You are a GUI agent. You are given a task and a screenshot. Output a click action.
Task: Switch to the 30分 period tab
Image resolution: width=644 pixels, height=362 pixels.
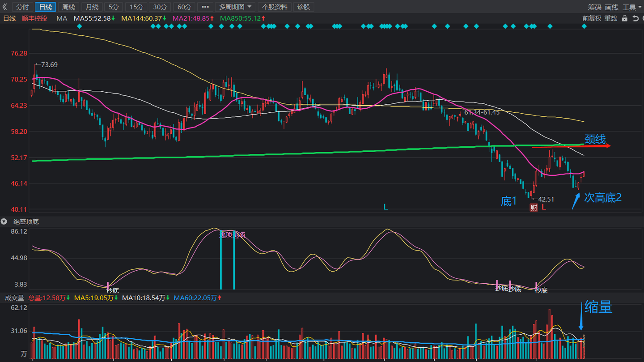pos(160,7)
